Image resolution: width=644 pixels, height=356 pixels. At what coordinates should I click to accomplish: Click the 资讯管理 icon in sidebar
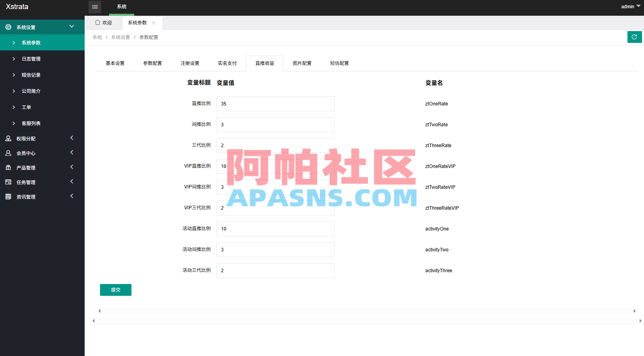(x=8, y=197)
